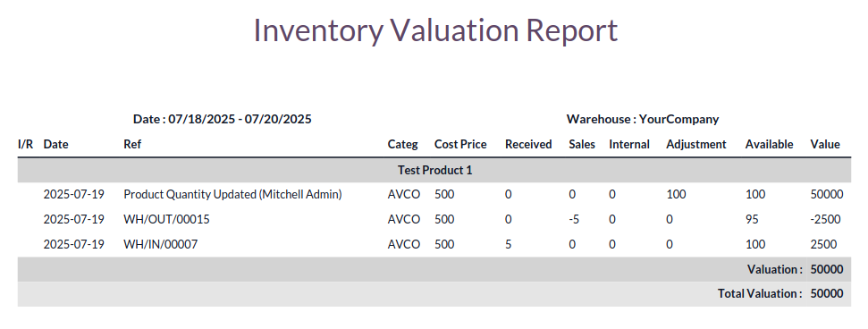Click the I/R column header
This screenshot has width=868, height=329.
(x=25, y=144)
